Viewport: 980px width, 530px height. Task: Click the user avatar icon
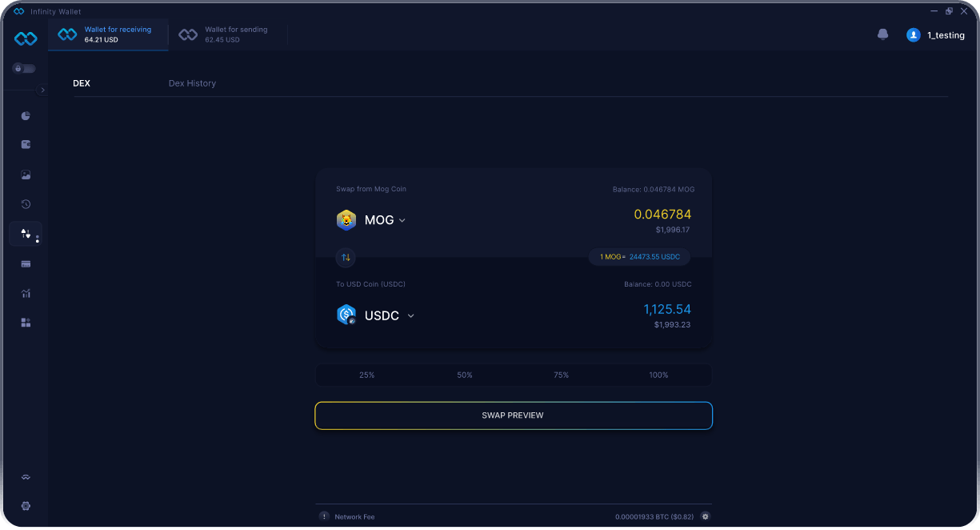pyautogui.click(x=913, y=35)
